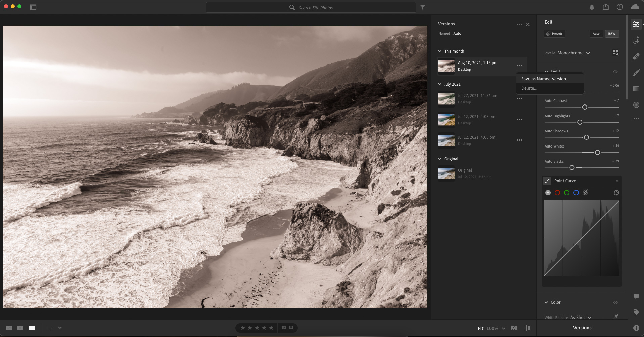Screen dimensions: 644x337
Task: Switch to the Named versions tab
Action: (x=444, y=33)
